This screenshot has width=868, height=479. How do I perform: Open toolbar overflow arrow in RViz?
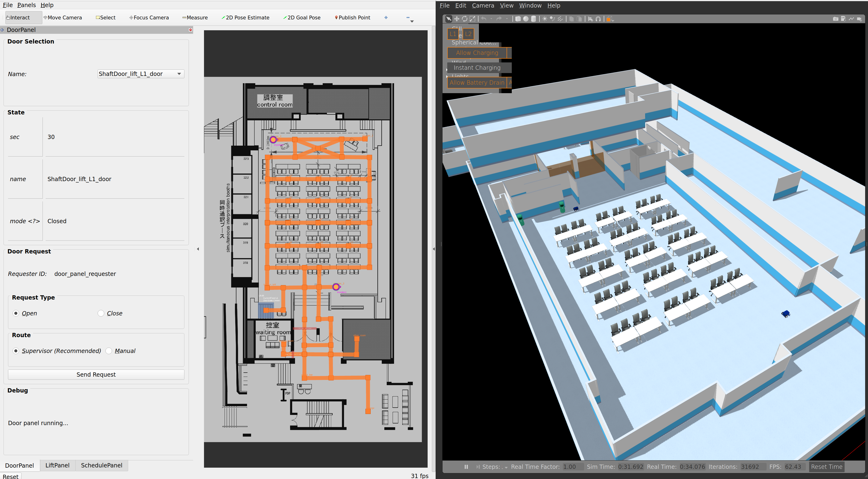[412, 21]
